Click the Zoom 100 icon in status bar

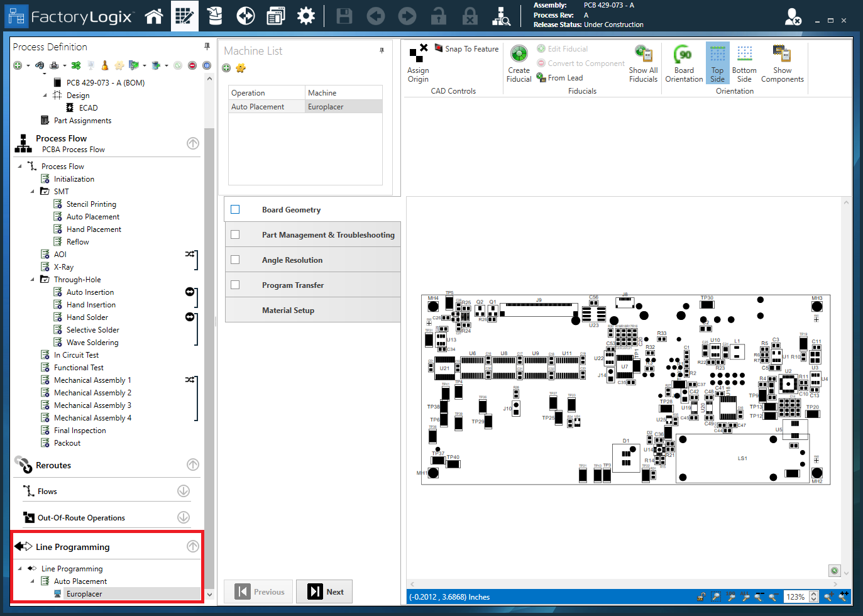point(730,597)
